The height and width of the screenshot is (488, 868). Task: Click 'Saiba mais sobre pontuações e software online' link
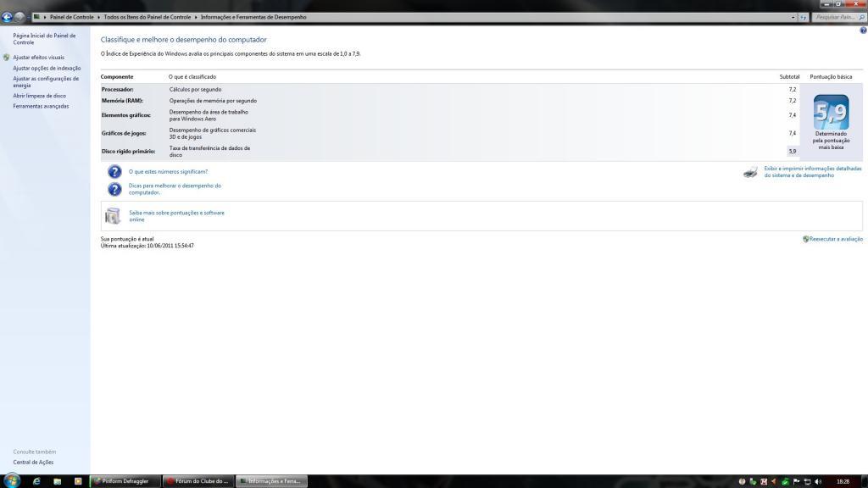click(176, 216)
